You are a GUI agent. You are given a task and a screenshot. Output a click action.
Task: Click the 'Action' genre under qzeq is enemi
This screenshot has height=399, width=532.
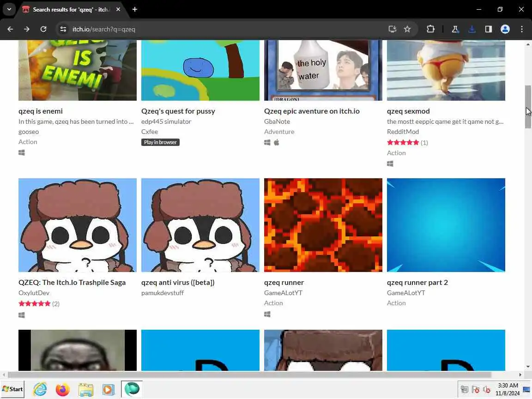click(x=28, y=142)
